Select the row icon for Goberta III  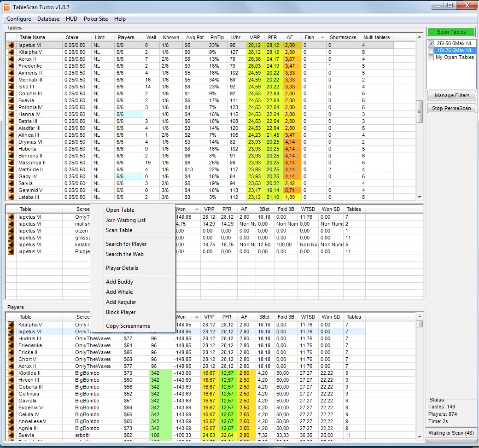[x=12, y=387]
